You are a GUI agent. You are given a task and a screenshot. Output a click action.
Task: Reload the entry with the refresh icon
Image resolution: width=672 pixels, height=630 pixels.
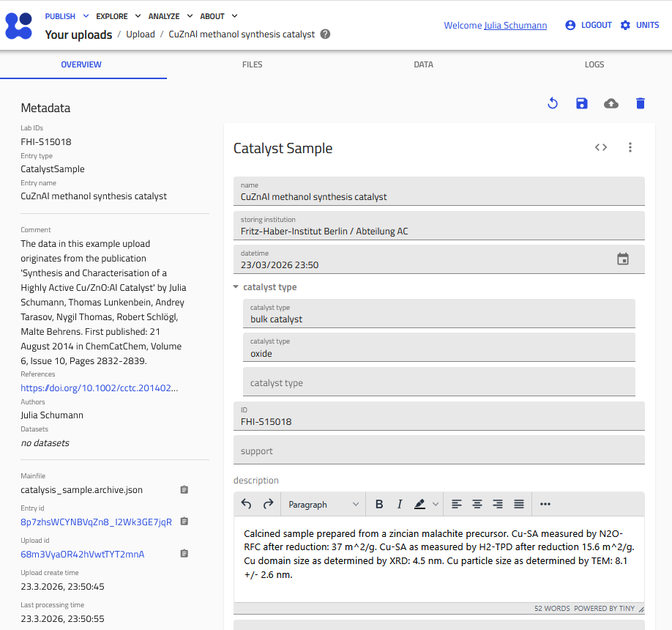pos(553,103)
